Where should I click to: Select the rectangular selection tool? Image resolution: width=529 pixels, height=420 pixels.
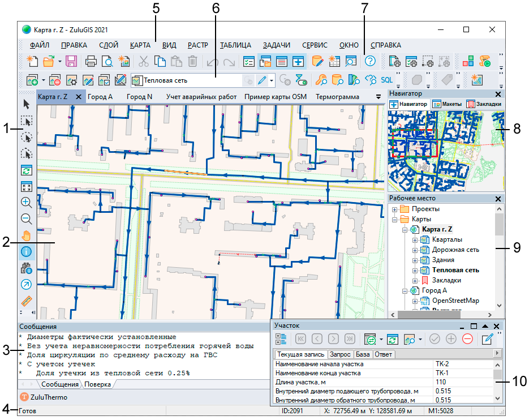point(26,121)
